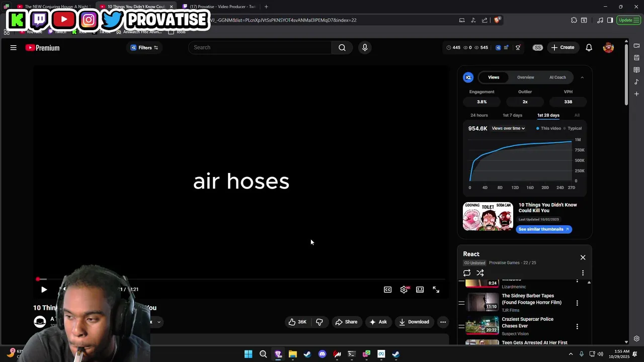
Task: Play the video
Action: coord(44,290)
